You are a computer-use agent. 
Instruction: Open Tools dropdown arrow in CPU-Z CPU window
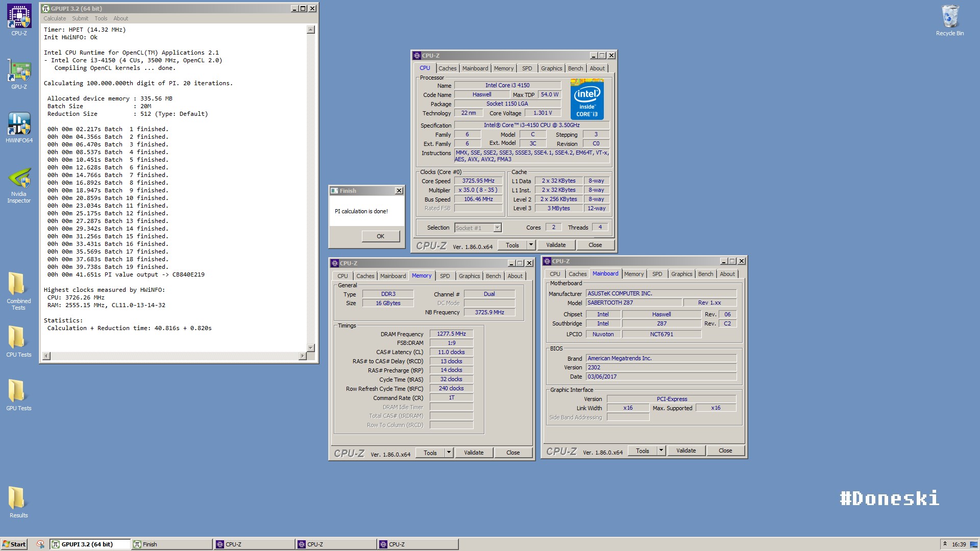531,245
